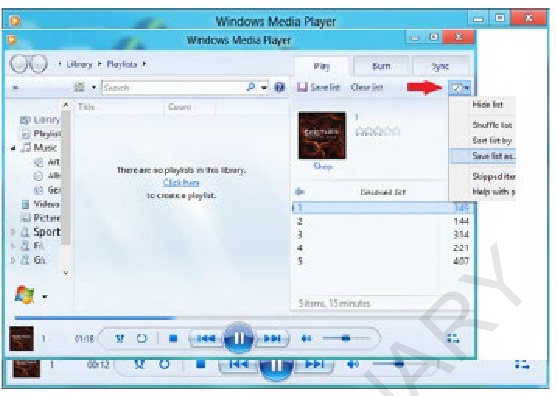
Task: Switch to Now Playing in front window
Action: point(453,338)
